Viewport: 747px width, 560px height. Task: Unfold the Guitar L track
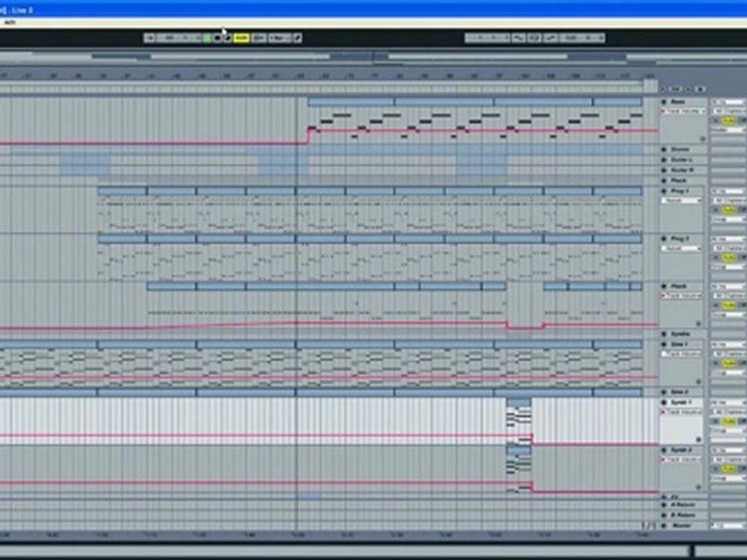pyautogui.click(x=664, y=160)
